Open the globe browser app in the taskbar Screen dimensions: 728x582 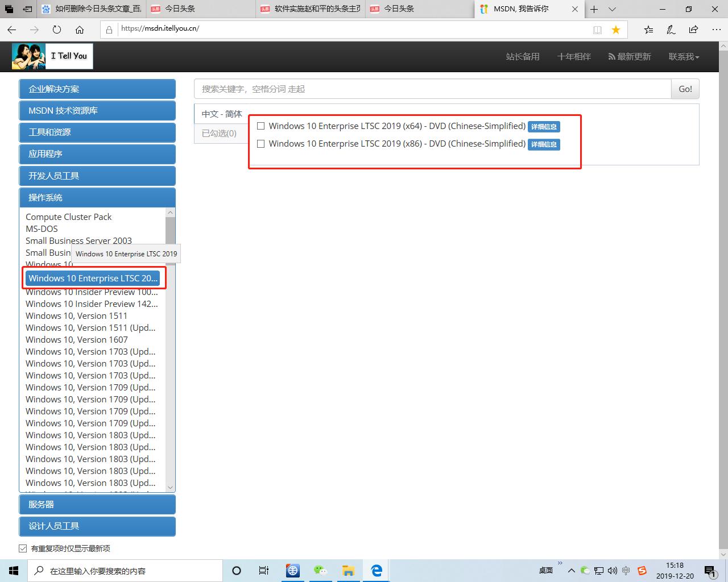click(x=292, y=571)
